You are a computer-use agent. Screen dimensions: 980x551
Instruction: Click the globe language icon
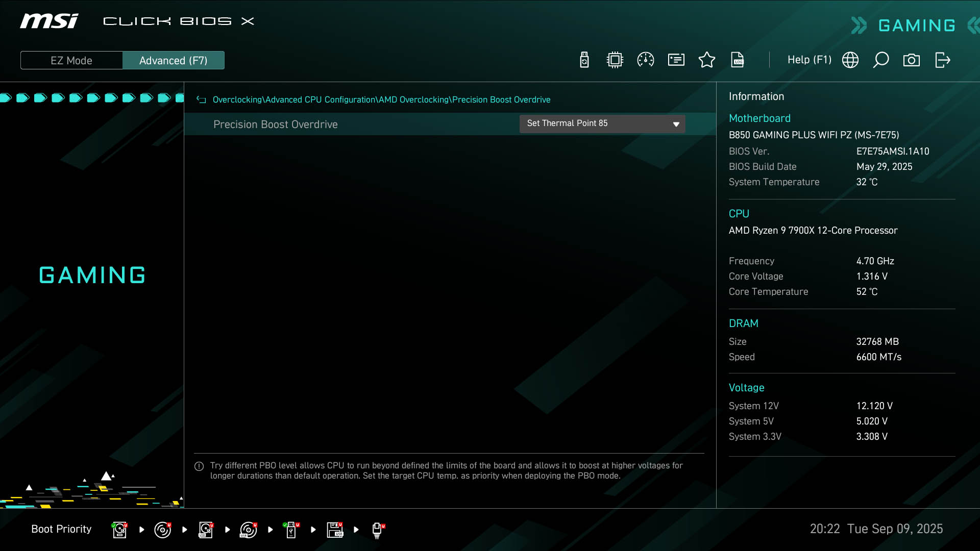click(x=850, y=60)
